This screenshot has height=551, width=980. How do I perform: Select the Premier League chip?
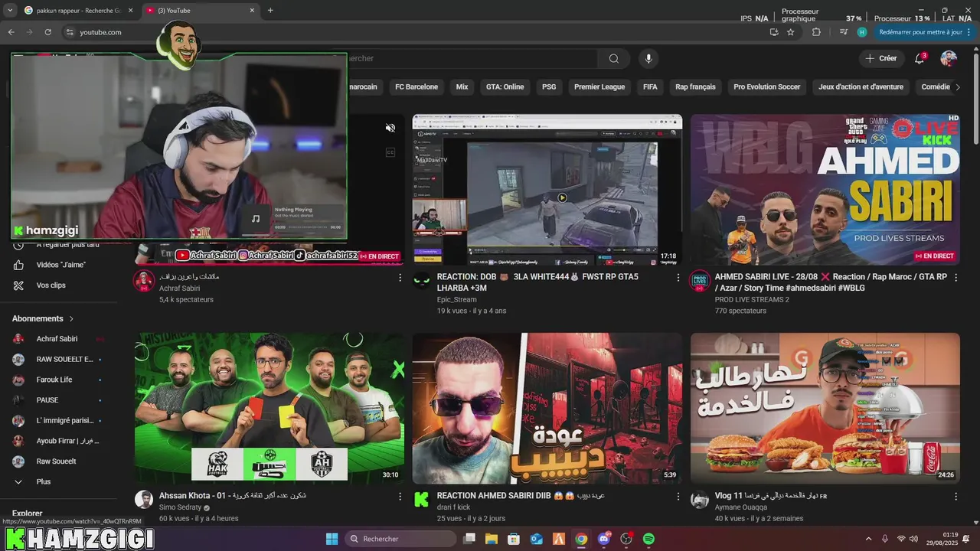point(599,87)
